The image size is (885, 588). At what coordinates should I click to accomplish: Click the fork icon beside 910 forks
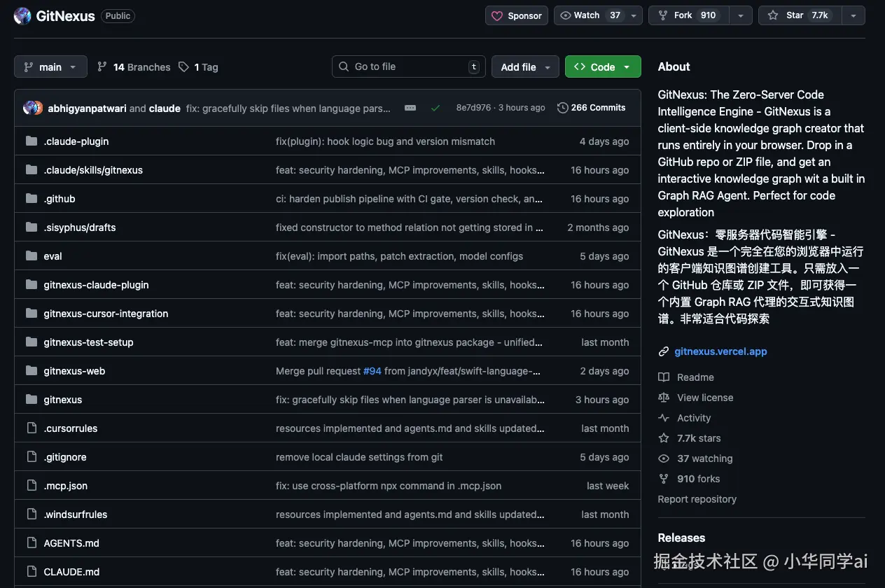click(x=664, y=479)
